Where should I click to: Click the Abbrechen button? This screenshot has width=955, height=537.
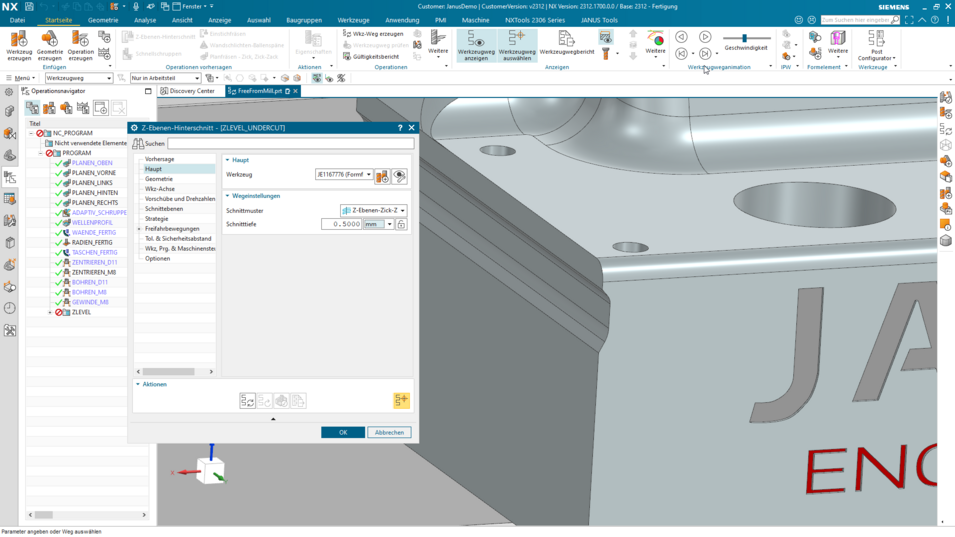tap(389, 432)
